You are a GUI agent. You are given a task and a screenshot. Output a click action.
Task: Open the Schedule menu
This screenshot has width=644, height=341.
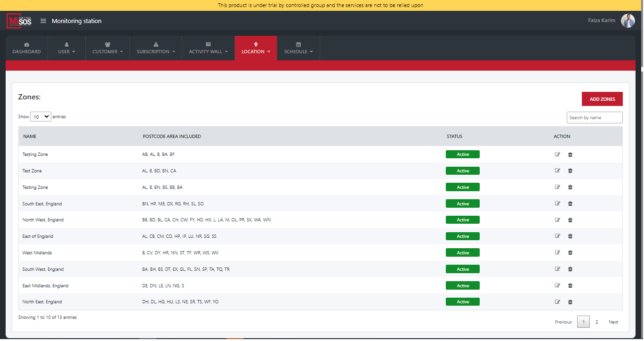(x=298, y=48)
